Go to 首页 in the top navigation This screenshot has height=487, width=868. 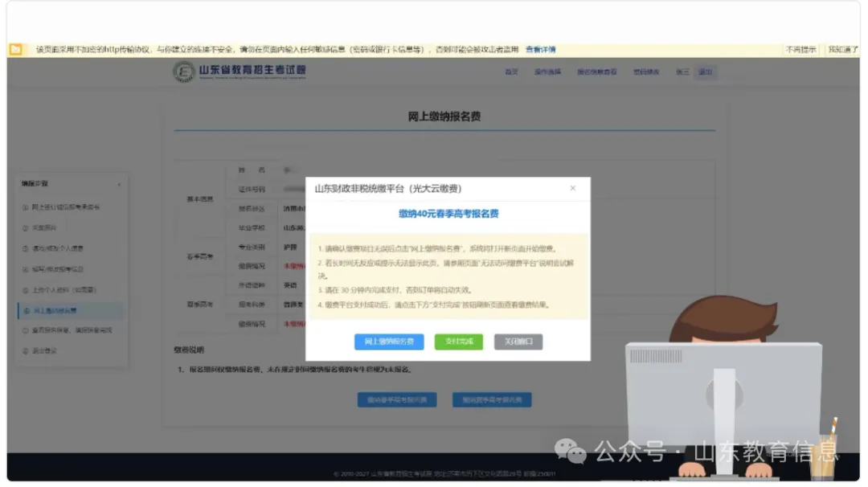pos(511,72)
